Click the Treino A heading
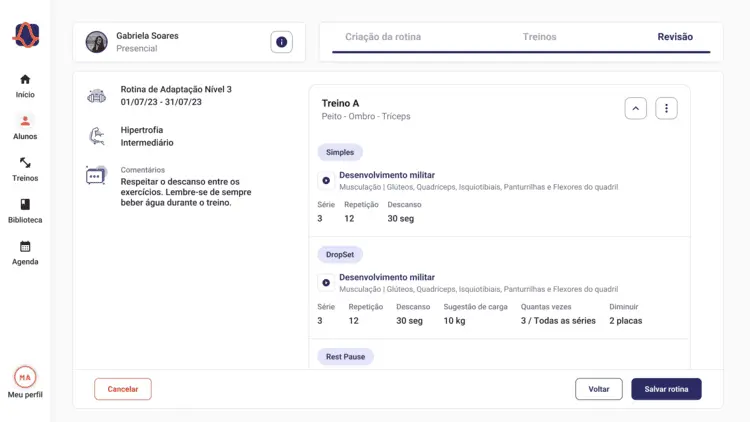Image resolution: width=750 pixels, height=422 pixels. 341,103
